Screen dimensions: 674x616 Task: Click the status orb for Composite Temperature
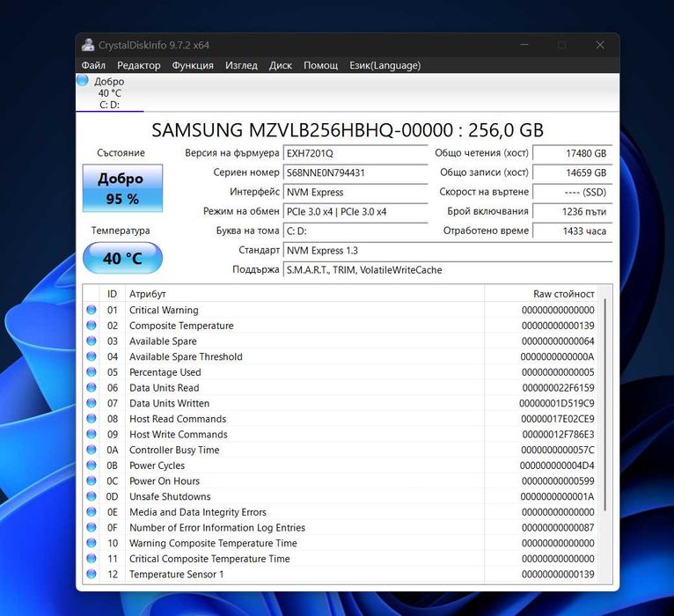coord(92,326)
